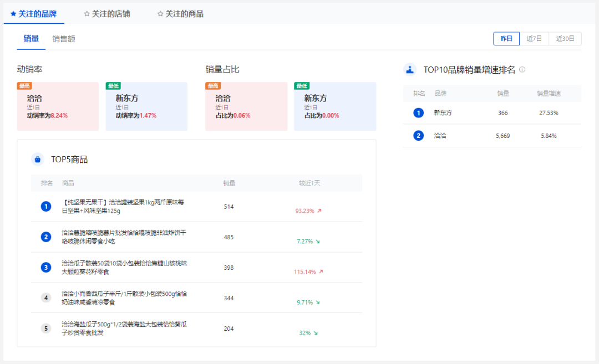Click sales figure 485
The width and height of the screenshot is (599, 364).
(x=229, y=237)
